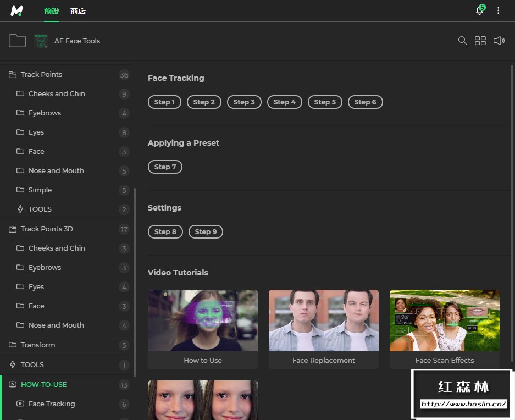Open Face Tracking under HOW-TO-USE
This screenshot has height=420, width=515.
(x=67, y=404)
